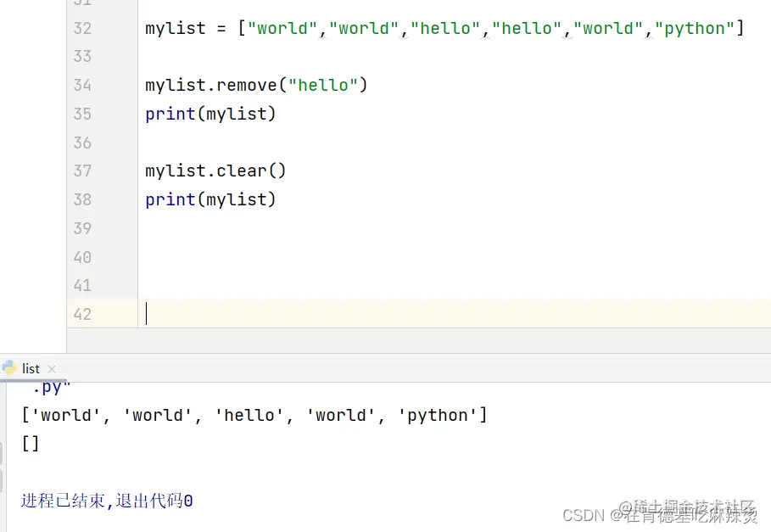
Task: Click the '进程已结束,退出代码0' message
Action: click(107, 501)
